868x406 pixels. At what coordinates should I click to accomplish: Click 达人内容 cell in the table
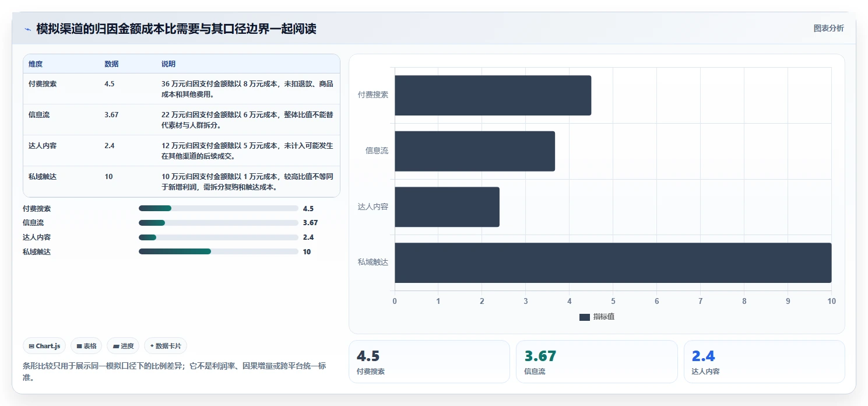[43, 146]
